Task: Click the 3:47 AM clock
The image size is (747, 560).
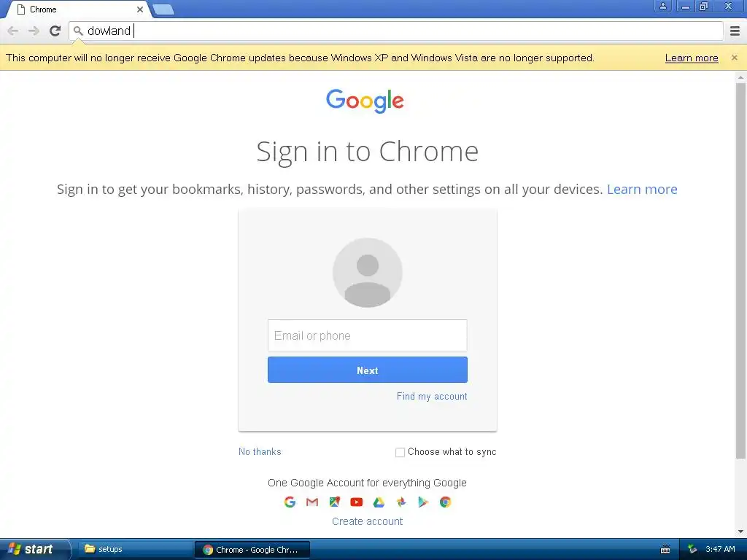Action: (720, 550)
